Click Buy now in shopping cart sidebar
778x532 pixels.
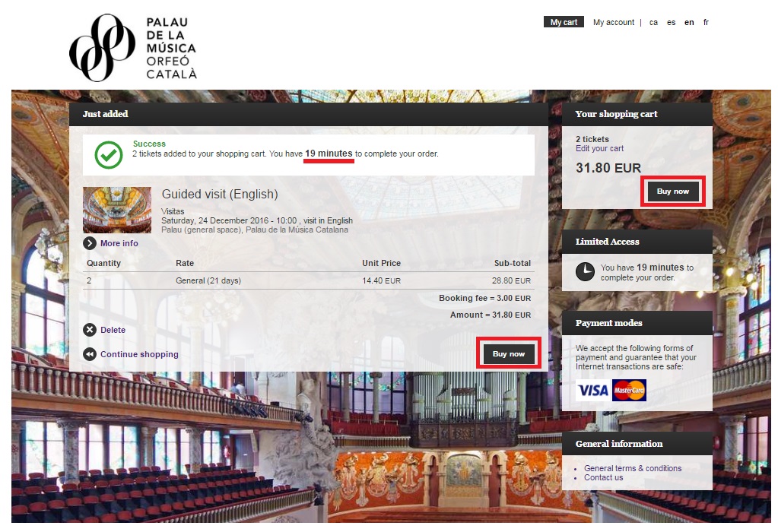[673, 192]
